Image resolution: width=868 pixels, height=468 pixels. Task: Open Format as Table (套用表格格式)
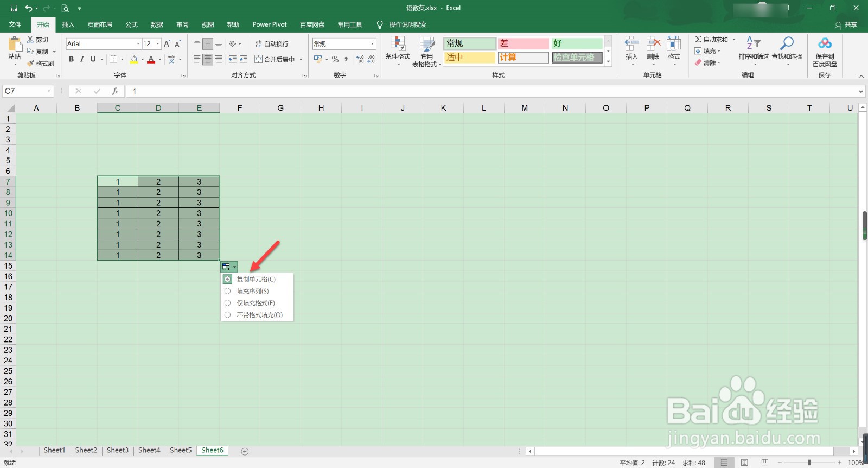tap(427, 52)
